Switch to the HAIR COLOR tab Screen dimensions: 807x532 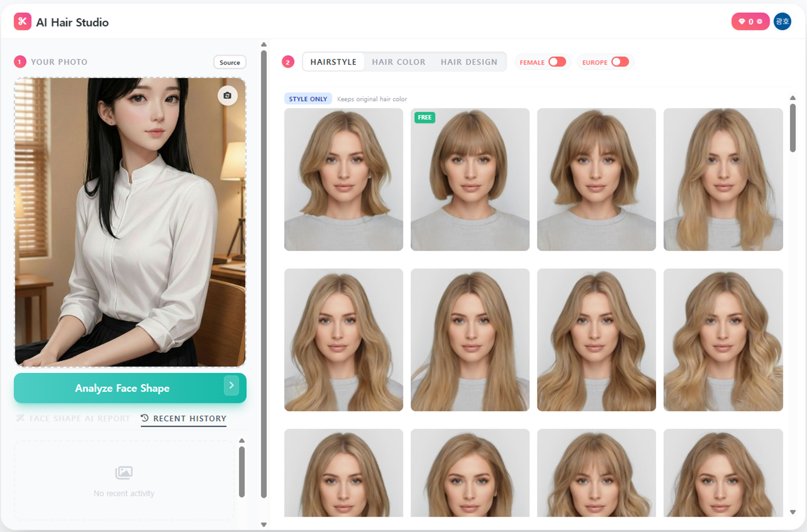(399, 62)
